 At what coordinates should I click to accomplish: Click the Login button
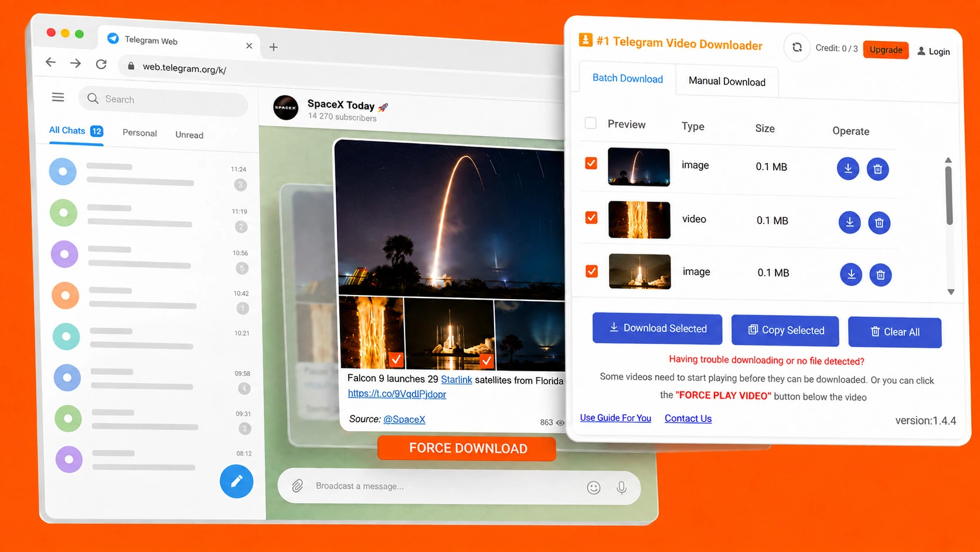point(934,52)
